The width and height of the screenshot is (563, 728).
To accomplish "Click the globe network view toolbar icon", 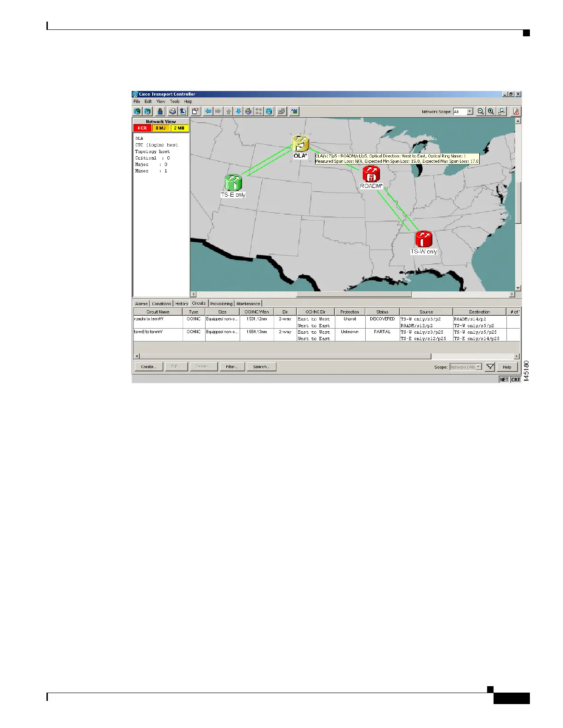I will 269,111.
